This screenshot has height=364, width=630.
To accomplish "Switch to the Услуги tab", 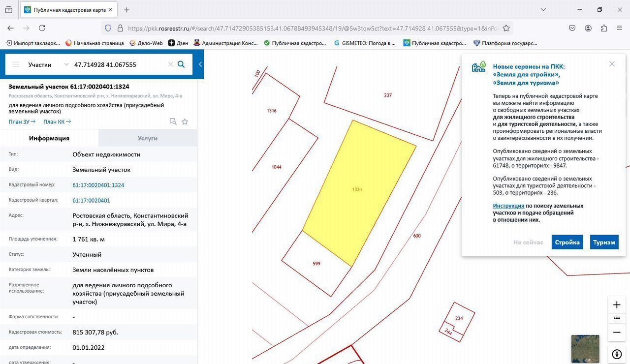I will click(148, 138).
